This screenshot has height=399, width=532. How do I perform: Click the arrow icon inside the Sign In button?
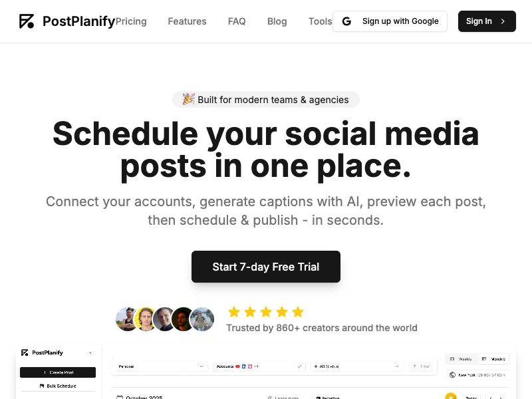pyautogui.click(x=502, y=21)
